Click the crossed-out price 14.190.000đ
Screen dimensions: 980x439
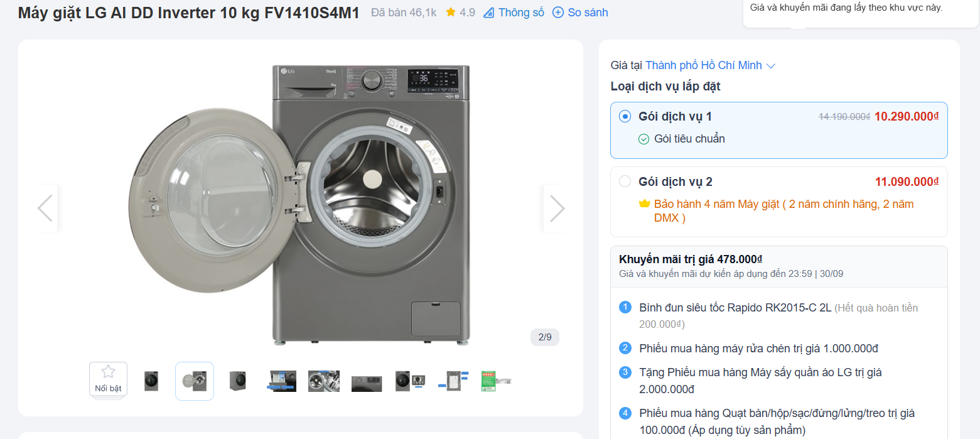coord(844,116)
